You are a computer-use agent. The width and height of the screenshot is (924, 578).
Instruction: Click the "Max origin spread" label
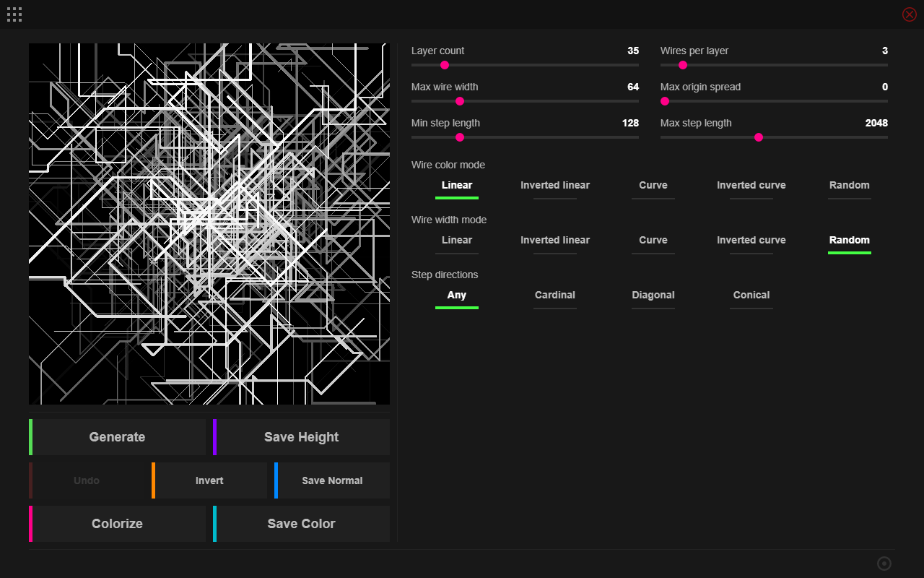700,87
